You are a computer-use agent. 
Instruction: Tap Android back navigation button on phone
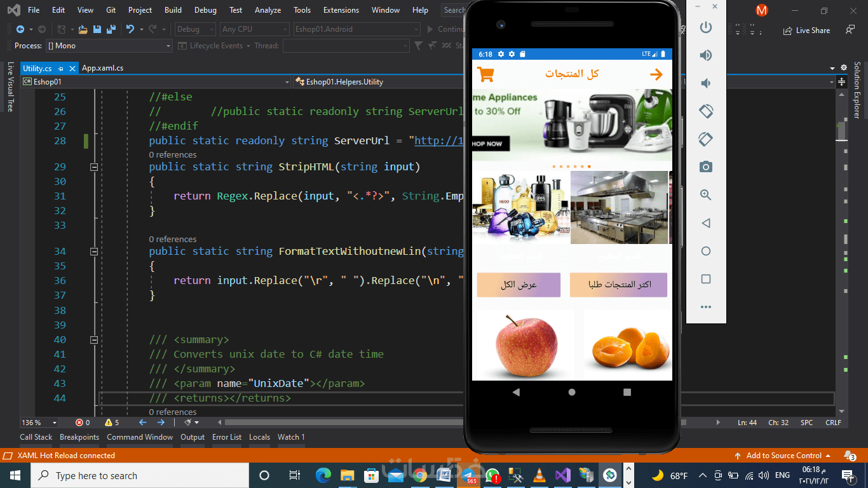516,392
